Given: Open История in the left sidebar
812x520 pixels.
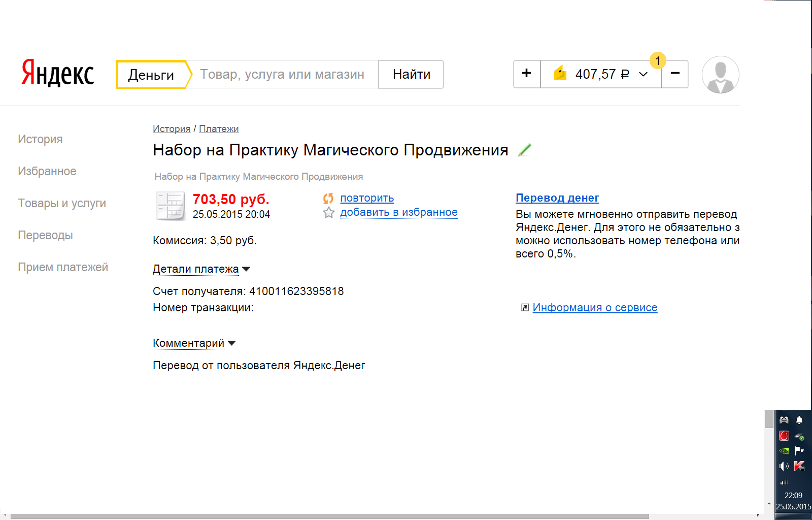Looking at the screenshot, I should pyautogui.click(x=40, y=139).
